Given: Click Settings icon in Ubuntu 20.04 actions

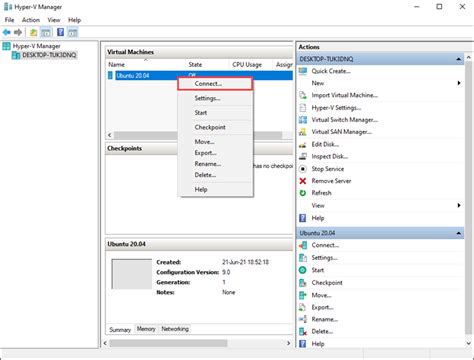Looking at the screenshot, I should [303, 258].
